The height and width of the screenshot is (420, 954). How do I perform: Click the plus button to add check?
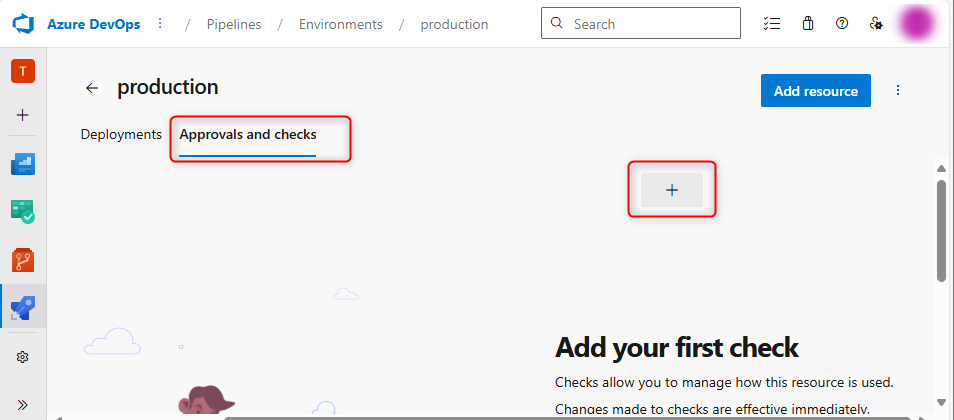671,190
